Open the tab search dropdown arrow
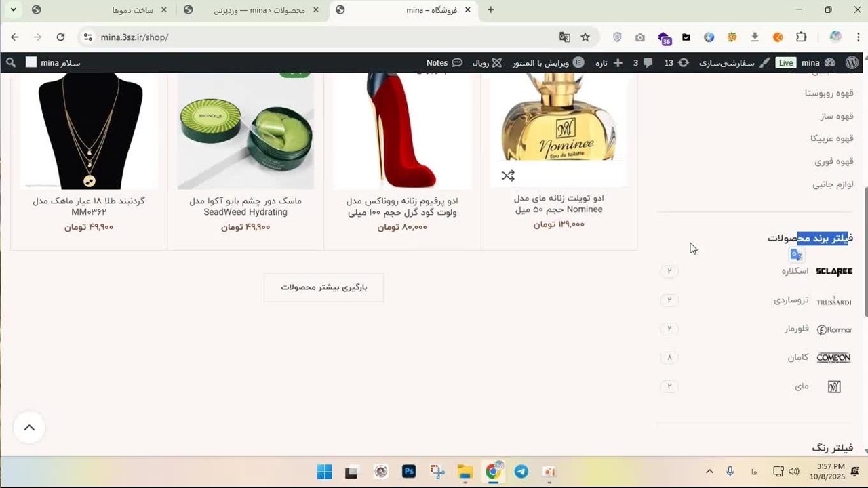Image resolution: width=868 pixels, height=488 pixels. [13, 9]
